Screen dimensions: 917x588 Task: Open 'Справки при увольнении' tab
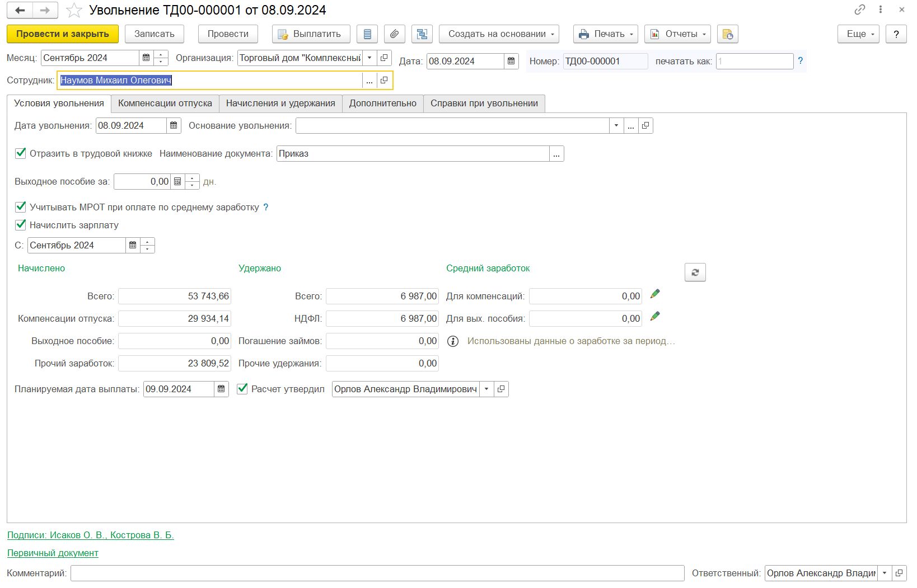point(484,104)
